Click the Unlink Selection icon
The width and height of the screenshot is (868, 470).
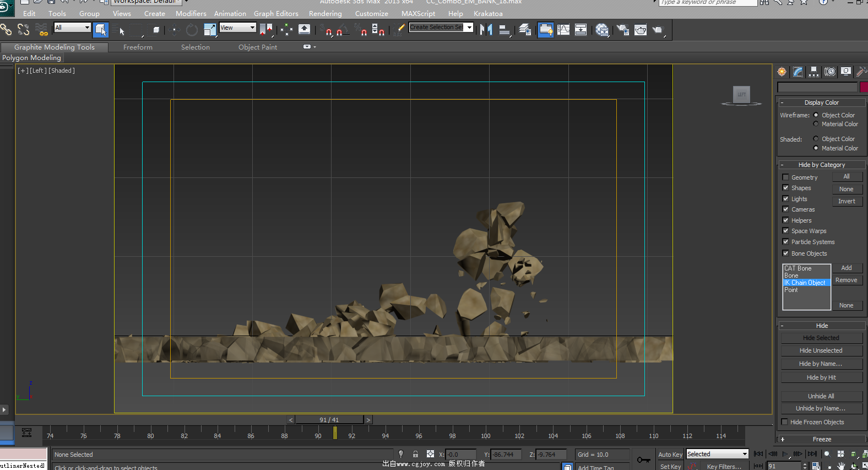[24, 29]
